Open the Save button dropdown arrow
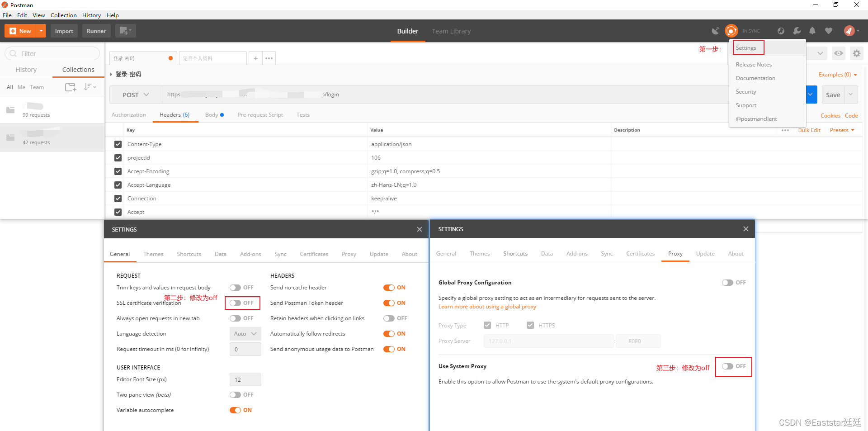This screenshot has width=868, height=431. 851,95
